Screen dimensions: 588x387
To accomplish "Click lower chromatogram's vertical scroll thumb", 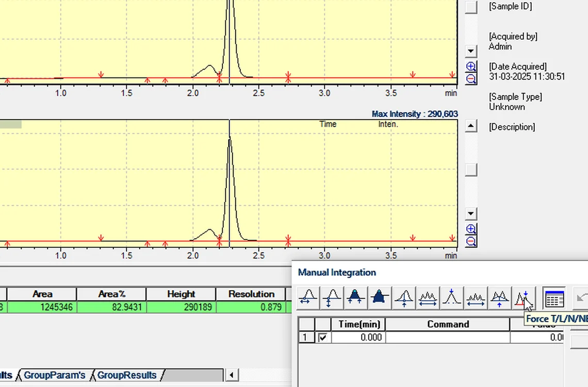I will [x=471, y=169].
